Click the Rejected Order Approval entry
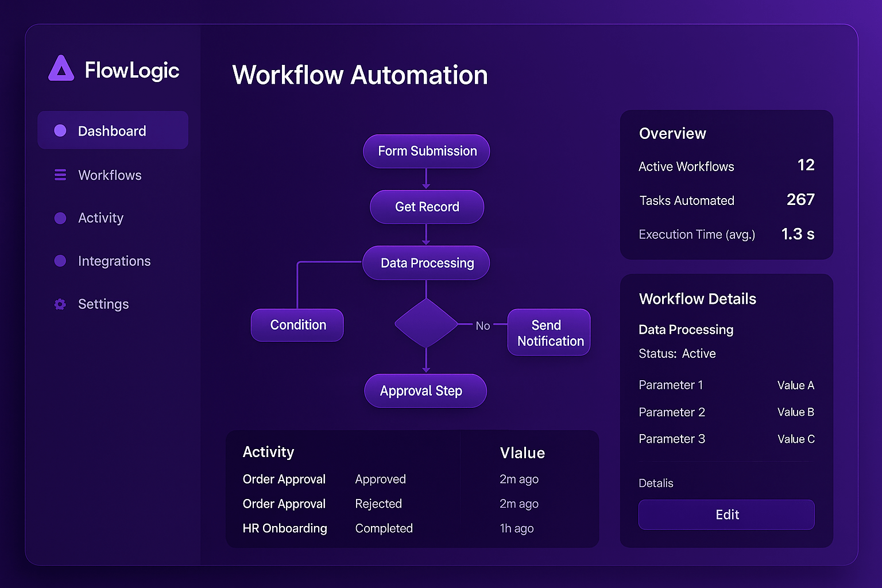882x588 pixels. tap(378, 504)
